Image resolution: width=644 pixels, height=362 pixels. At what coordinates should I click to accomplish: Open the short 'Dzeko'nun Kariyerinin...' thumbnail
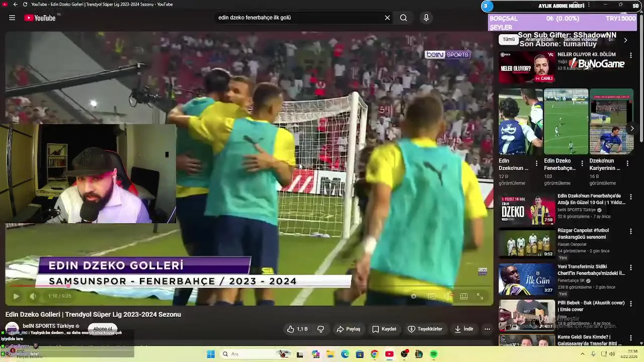[x=611, y=122]
